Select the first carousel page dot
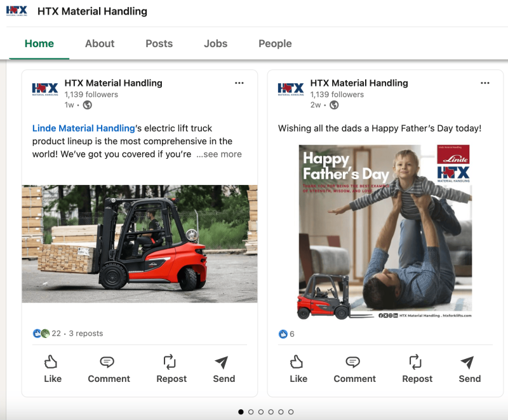 [x=241, y=412]
